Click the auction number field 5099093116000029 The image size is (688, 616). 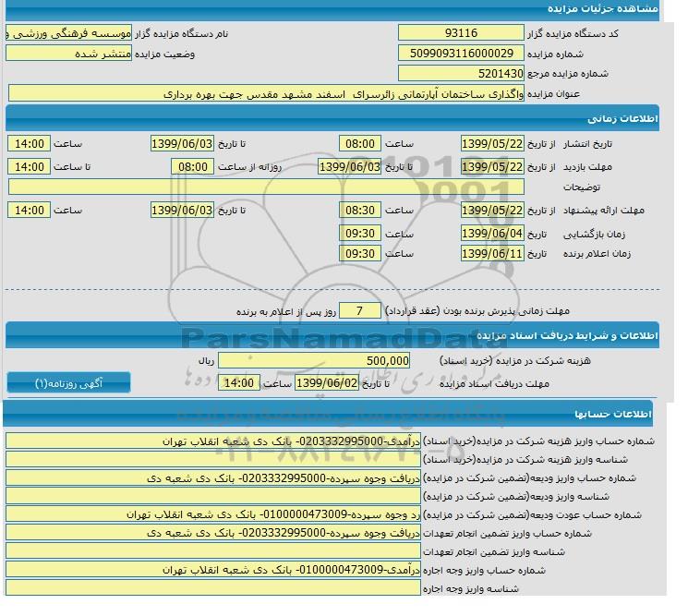[x=461, y=54]
